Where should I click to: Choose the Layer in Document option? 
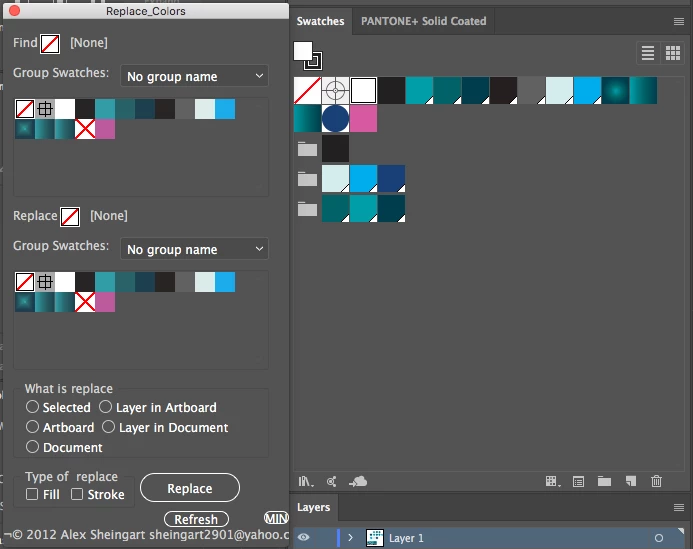[x=165, y=427]
